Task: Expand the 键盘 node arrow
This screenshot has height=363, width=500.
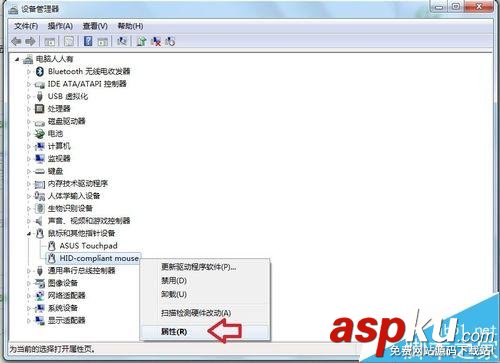Action: pos(29,171)
